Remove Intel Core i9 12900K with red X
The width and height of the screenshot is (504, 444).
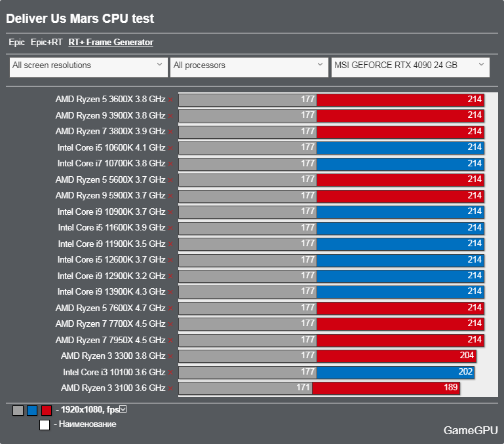pyautogui.click(x=170, y=276)
